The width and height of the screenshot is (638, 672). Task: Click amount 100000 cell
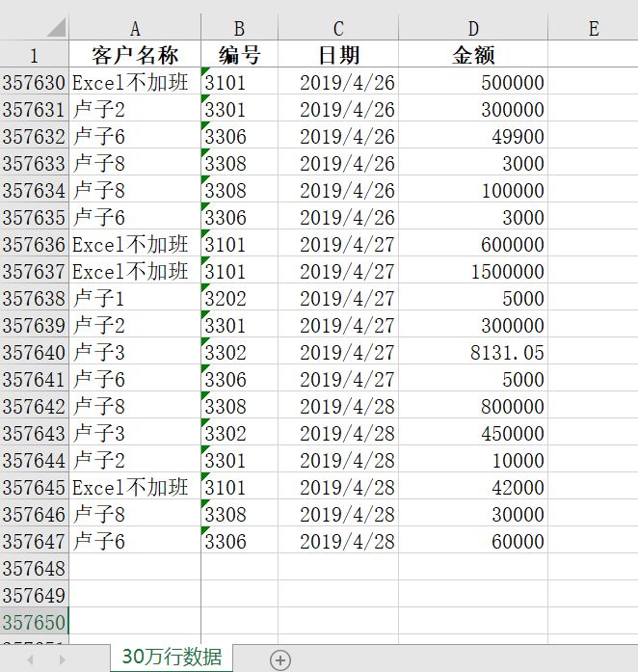(x=473, y=189)
